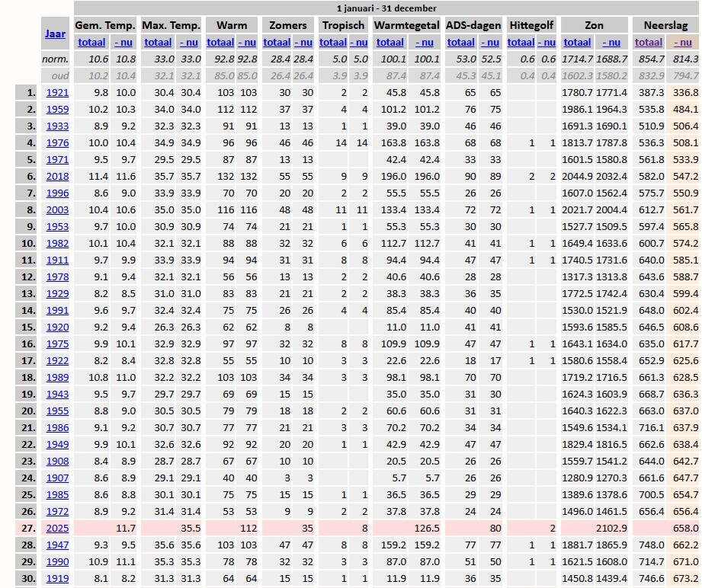The height and width of the screenshot is (588, 702).
Task: Open the year 2018 link
Action: (x=57, y=177)
